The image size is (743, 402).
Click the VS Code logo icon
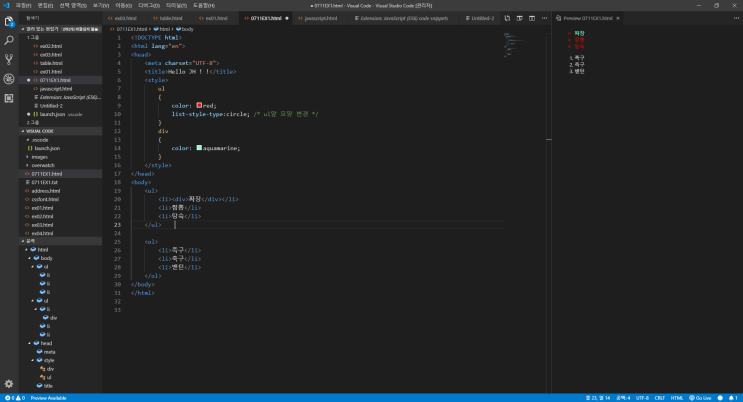coord(6,5)
